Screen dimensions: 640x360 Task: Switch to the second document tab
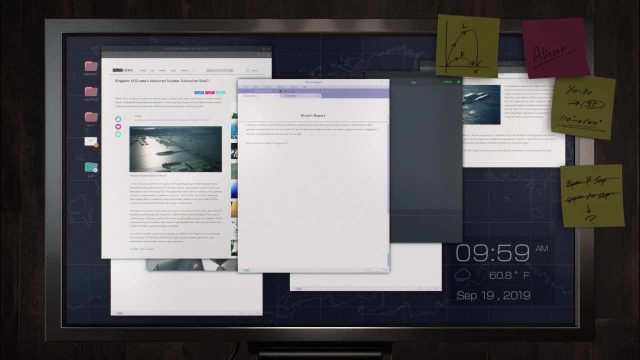click(x=300, y=96)
